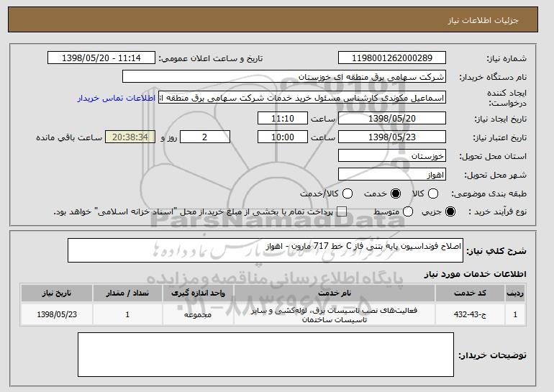
Task: Select جزیی purchase process radio
Action: coord(451,212)
